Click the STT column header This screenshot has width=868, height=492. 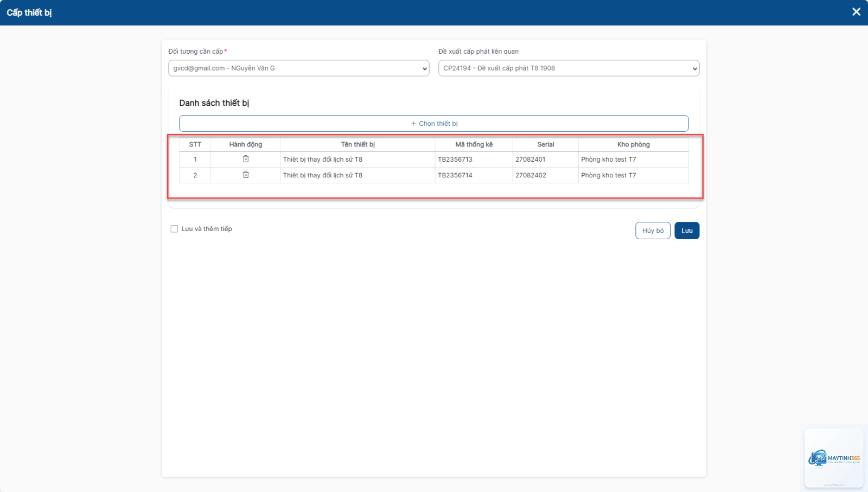click(x=195, y=144)
